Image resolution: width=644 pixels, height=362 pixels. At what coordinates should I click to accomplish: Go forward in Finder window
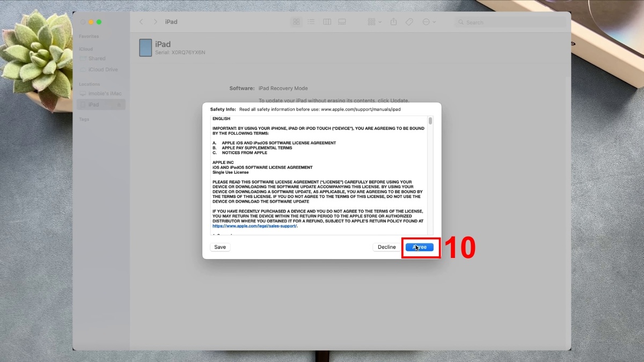coord(155,22)
